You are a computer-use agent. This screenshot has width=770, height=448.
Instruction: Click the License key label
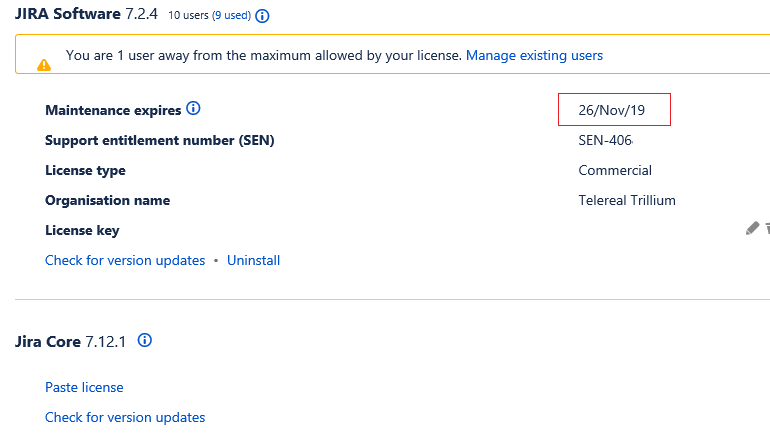tap(82, 230)
